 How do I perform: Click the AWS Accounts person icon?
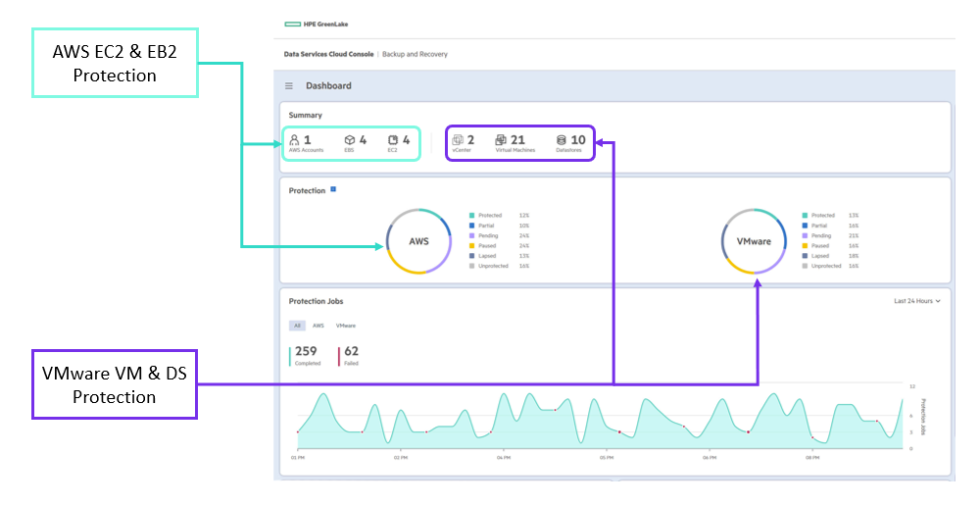[x=294, y=140]
